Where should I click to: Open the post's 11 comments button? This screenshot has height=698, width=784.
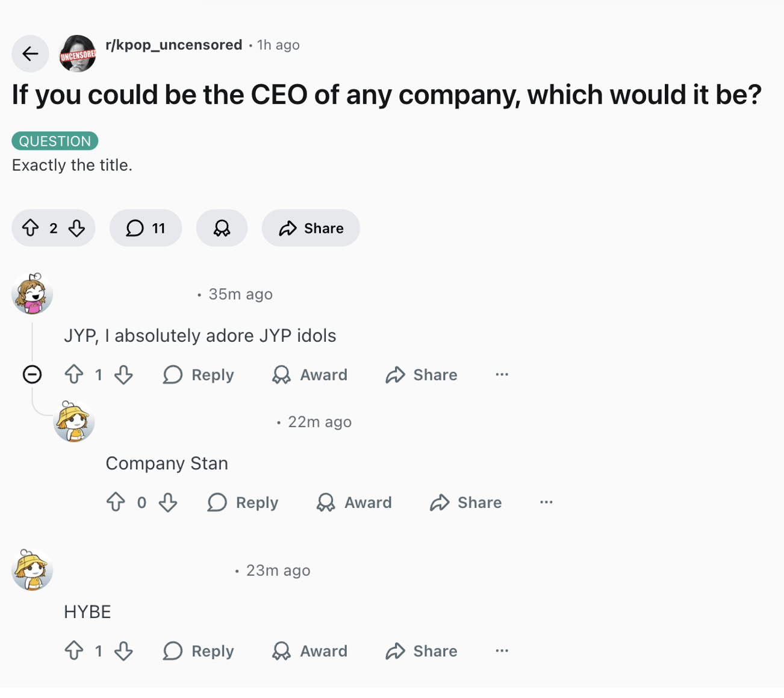coord(146,228)
